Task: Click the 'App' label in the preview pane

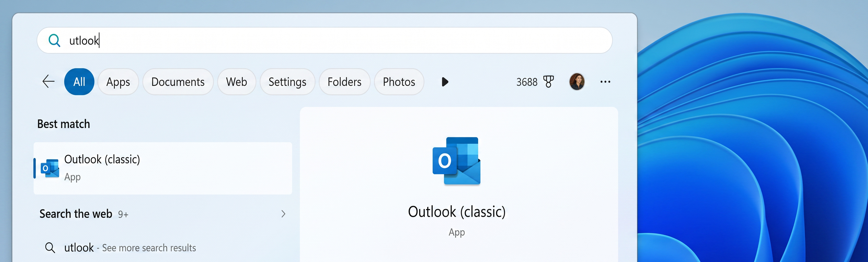Action: (457, 233)
